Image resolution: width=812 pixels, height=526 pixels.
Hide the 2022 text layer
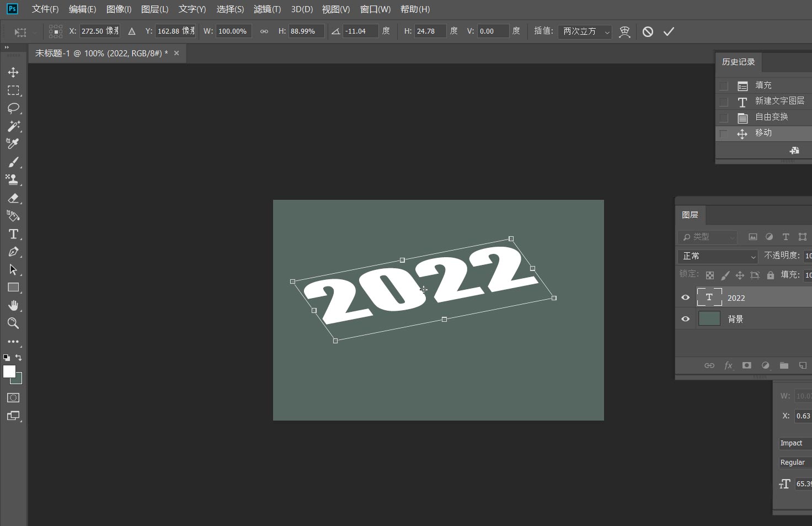point(686,297)
